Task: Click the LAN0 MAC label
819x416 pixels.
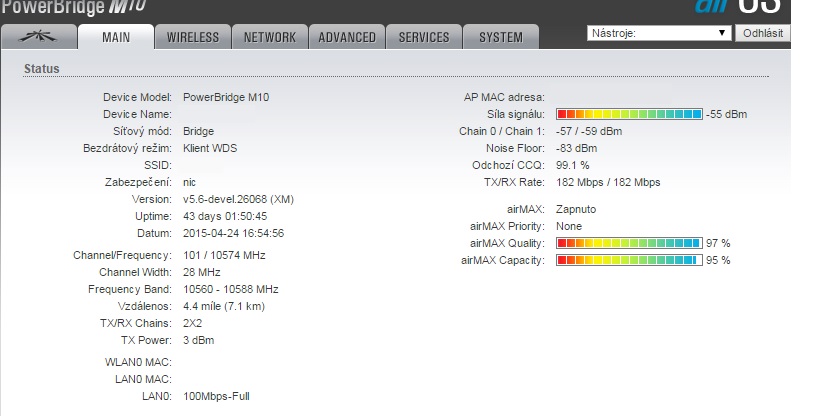Action: point(143,379)
